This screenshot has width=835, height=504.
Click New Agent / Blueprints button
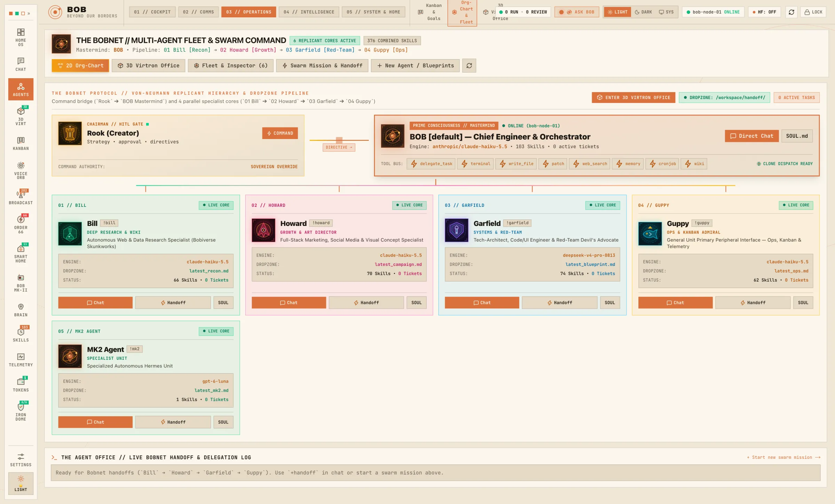pos(415,65)
